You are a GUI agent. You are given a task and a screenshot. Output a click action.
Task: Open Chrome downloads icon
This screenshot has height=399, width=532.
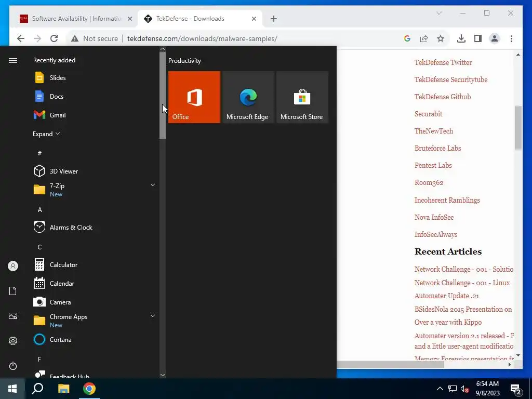[x=461, y=38]
